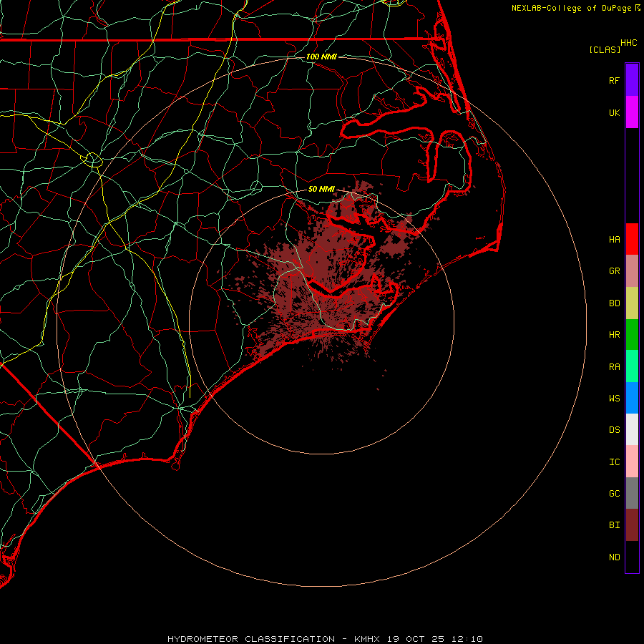Click the RA legend label
This screenshot has width=644, height=644.
(614, 367)
